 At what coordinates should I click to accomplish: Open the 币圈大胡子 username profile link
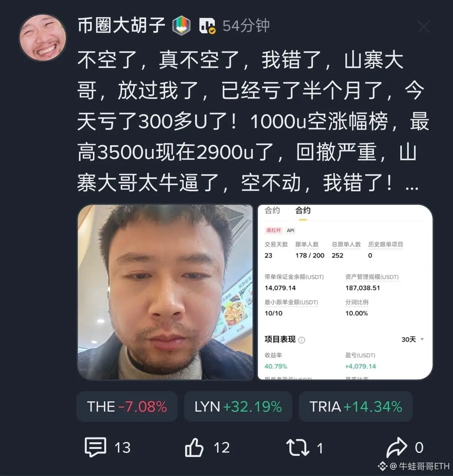(x=121, y=26)
